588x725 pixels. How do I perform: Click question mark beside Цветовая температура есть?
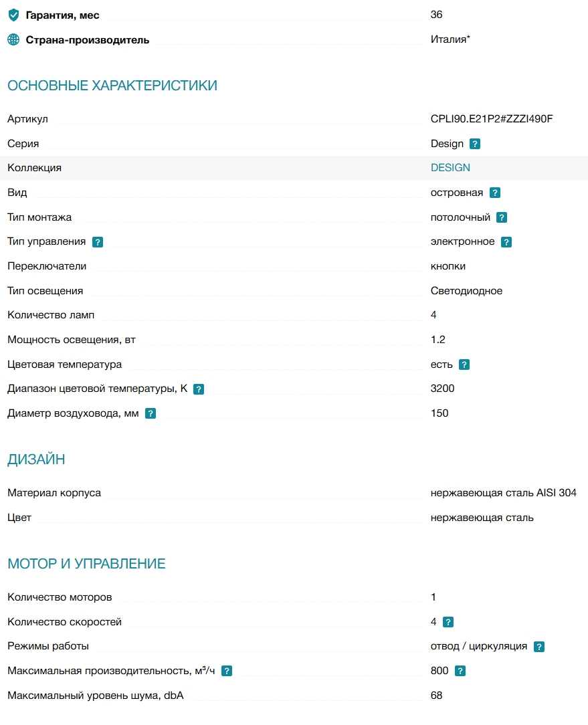click(464, 365)
